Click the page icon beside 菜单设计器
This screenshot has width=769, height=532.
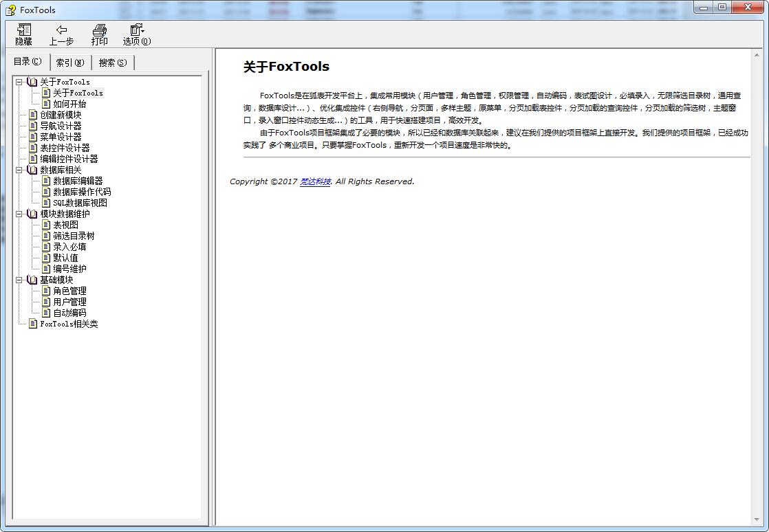pyautogui.click(x=33, y=137)
